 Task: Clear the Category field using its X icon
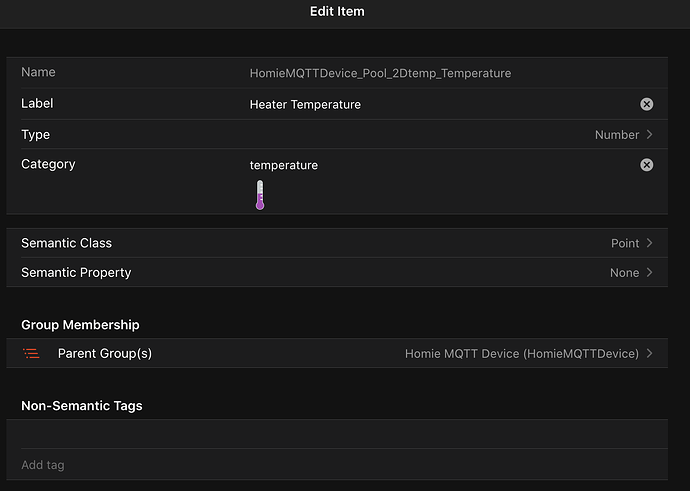click(x=646, y=165)
